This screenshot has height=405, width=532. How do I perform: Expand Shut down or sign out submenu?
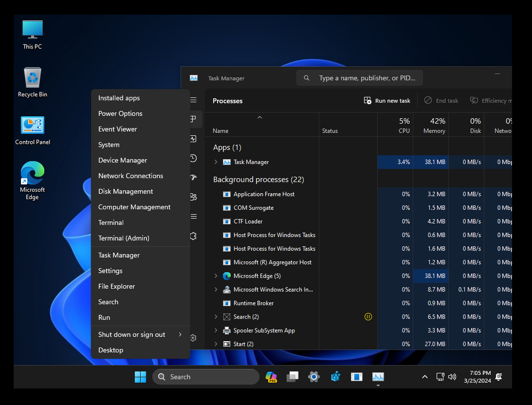tap(140, 335)
